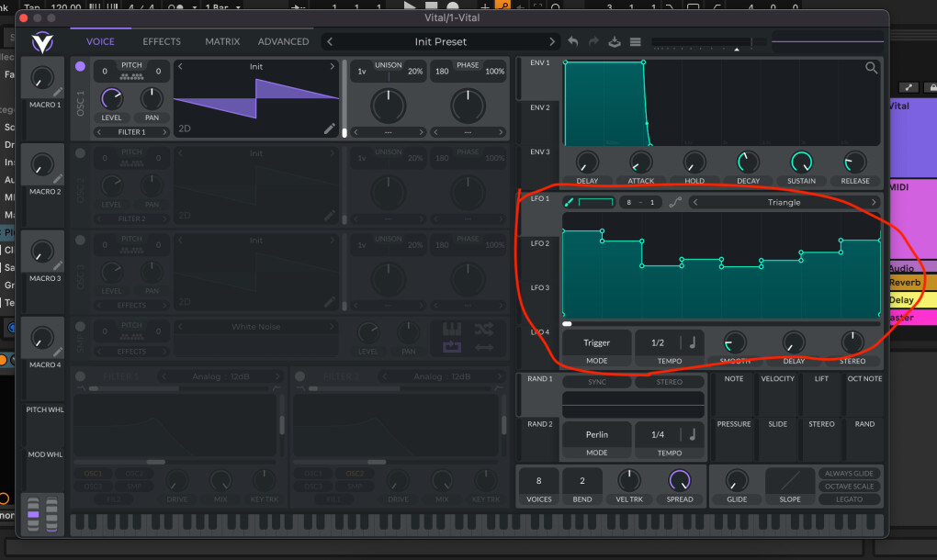Image resolution: width=937 pixels, height=560 pixels.
Task: Open the ADVANCED tab
Action: pyautogui.click(x=283, y=41)
